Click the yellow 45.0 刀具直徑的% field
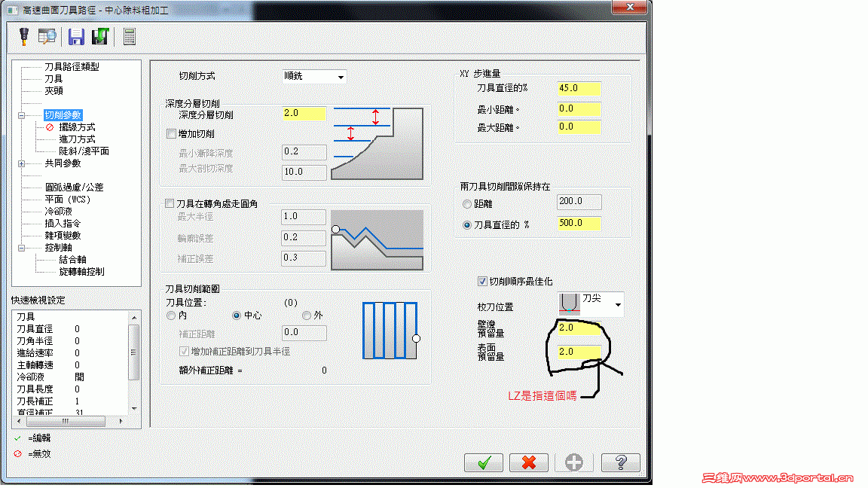The height and width of the screenshot is (488, 868). point(578,88)
